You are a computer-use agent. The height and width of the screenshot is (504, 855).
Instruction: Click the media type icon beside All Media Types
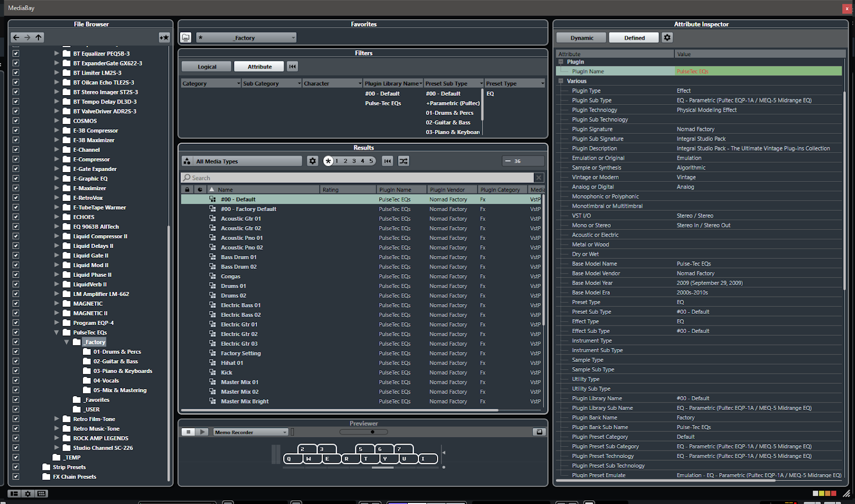tap(187, 161)
